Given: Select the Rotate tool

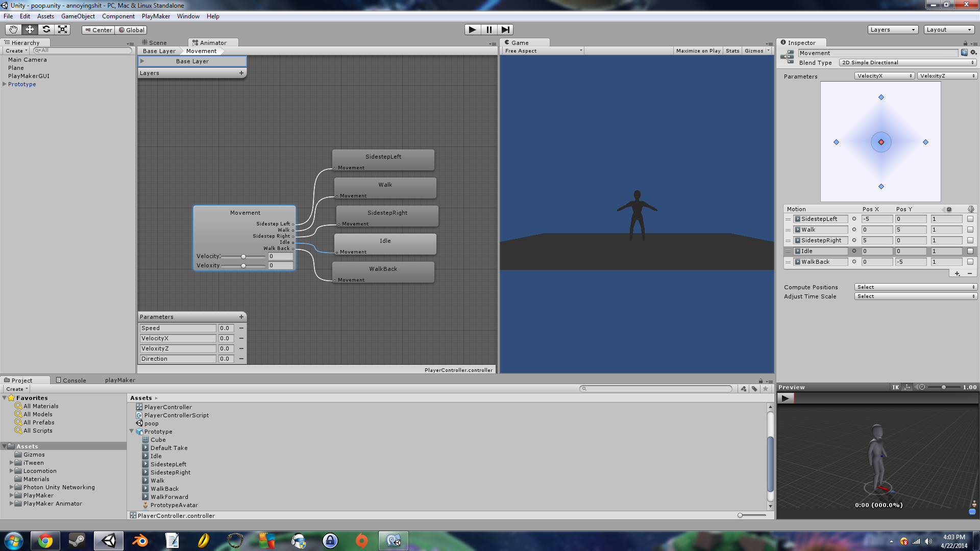Looking at the screenshot, I should pos(46,30).
